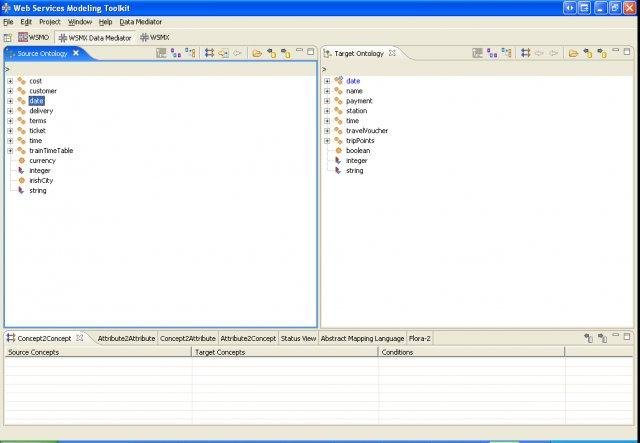Open the Window menu

point(80,22)
